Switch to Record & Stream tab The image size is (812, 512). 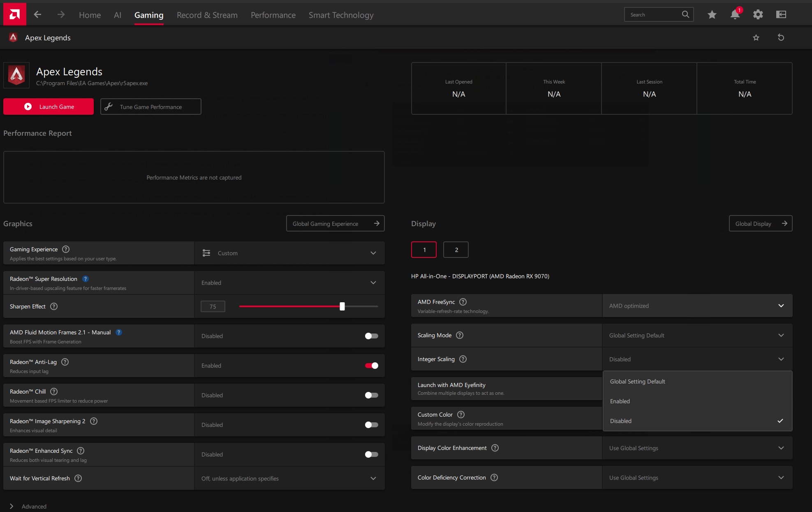point(207,15)
